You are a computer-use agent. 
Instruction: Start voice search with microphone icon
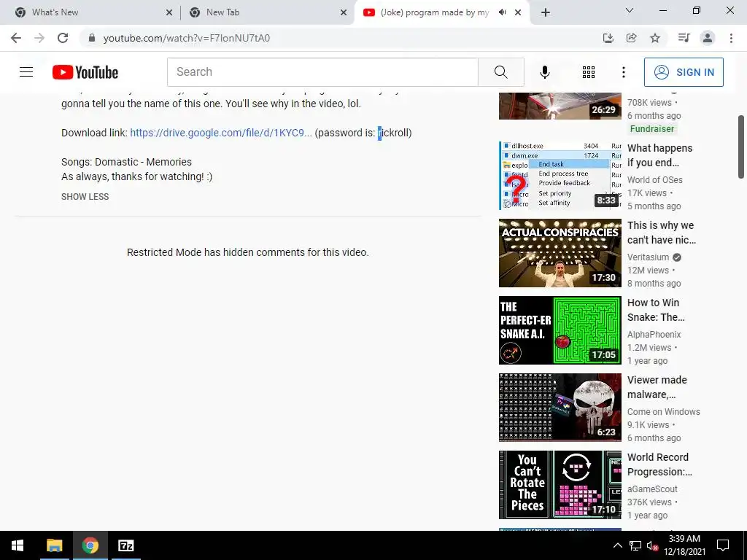544,72
